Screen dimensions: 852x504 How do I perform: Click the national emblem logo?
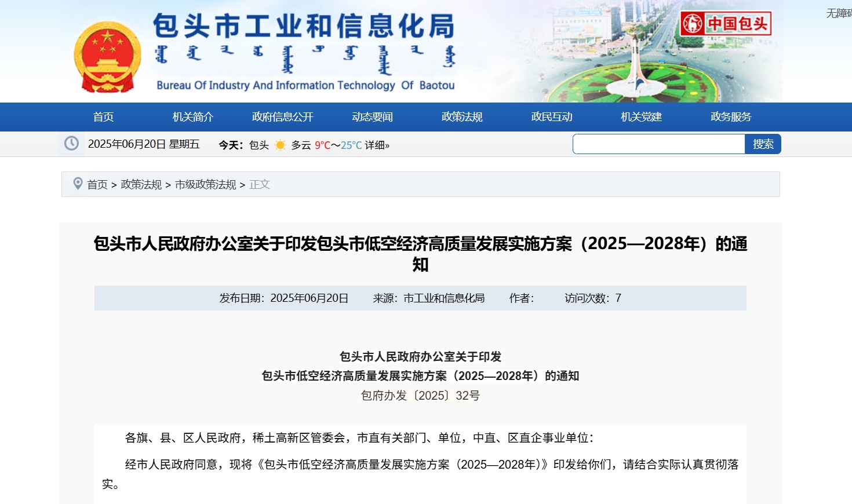click(107, 57)
